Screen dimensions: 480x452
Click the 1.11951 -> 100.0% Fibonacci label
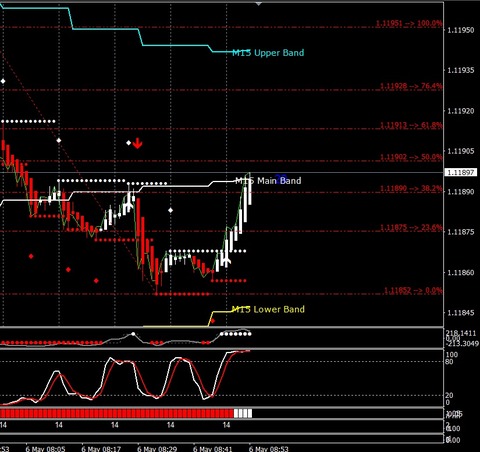(x=409, y=23)
